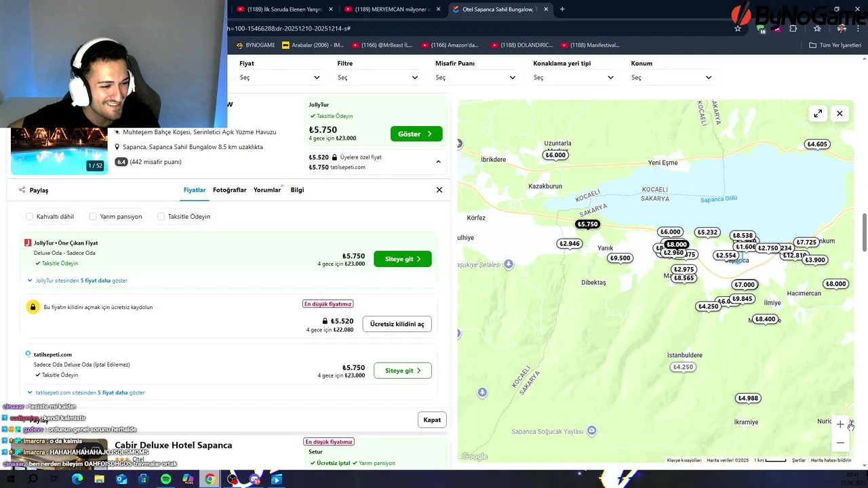Open Windows Start menu

[x=11, y=479]
